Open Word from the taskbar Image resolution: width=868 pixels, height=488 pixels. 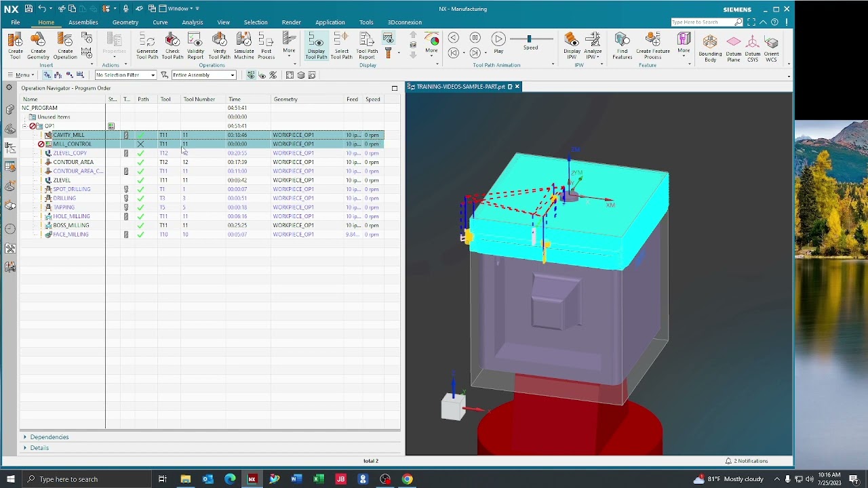(x=296, y=479)
